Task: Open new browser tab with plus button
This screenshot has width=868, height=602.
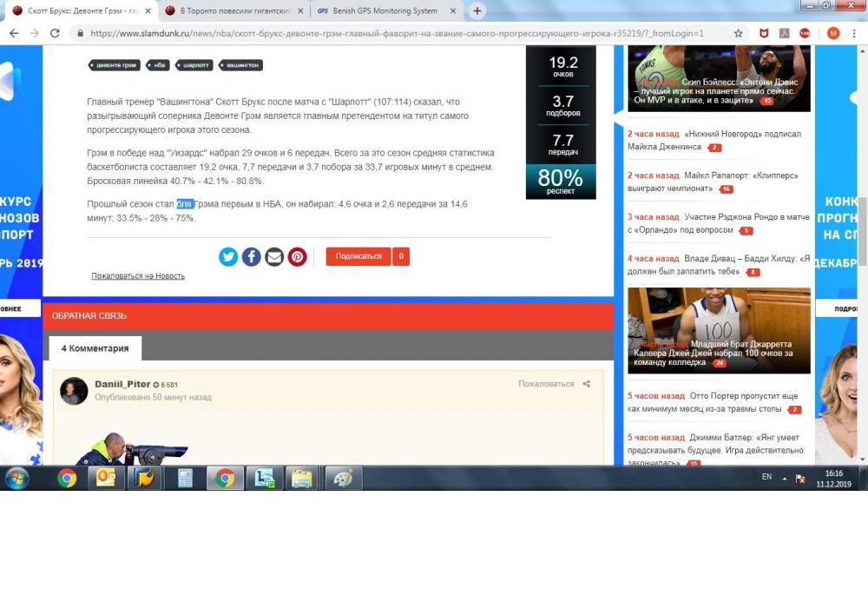Action: click(477, 11)
